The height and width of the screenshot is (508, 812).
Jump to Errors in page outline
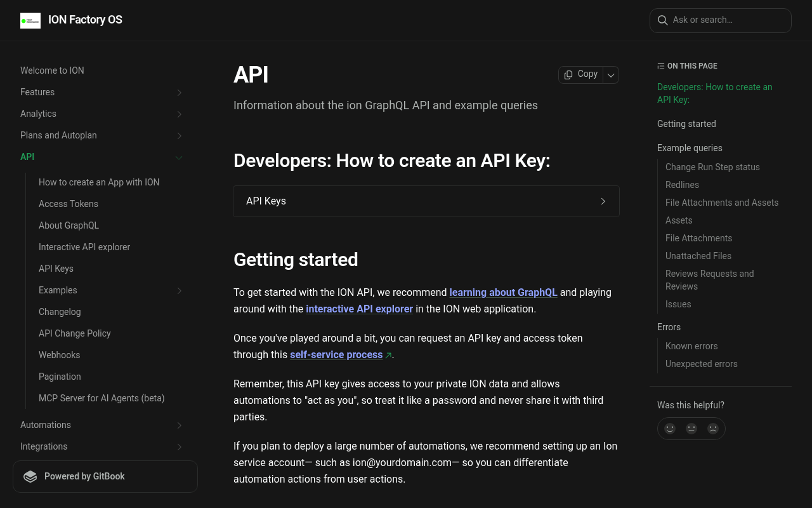coord(669,327)
